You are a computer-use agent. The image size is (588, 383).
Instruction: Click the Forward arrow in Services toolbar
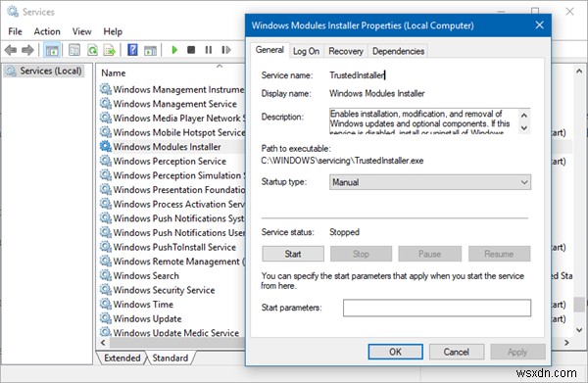(x=27, y=50)
